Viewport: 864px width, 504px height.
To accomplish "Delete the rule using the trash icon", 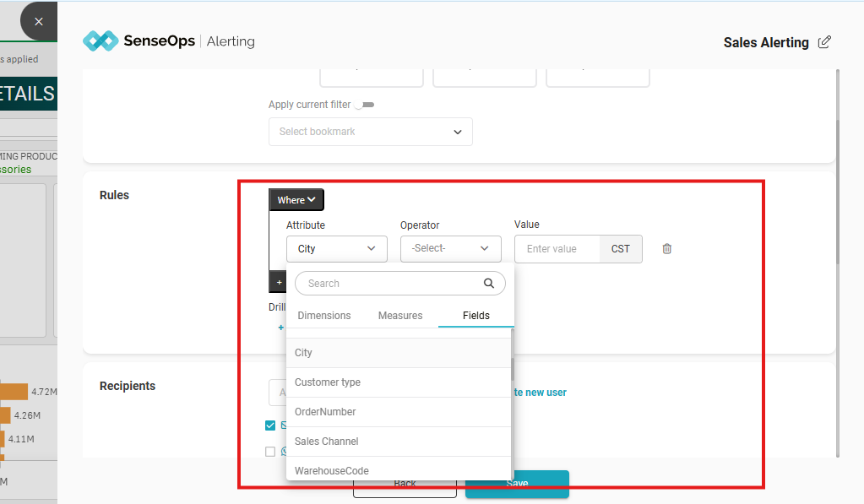I will (667, 249).
